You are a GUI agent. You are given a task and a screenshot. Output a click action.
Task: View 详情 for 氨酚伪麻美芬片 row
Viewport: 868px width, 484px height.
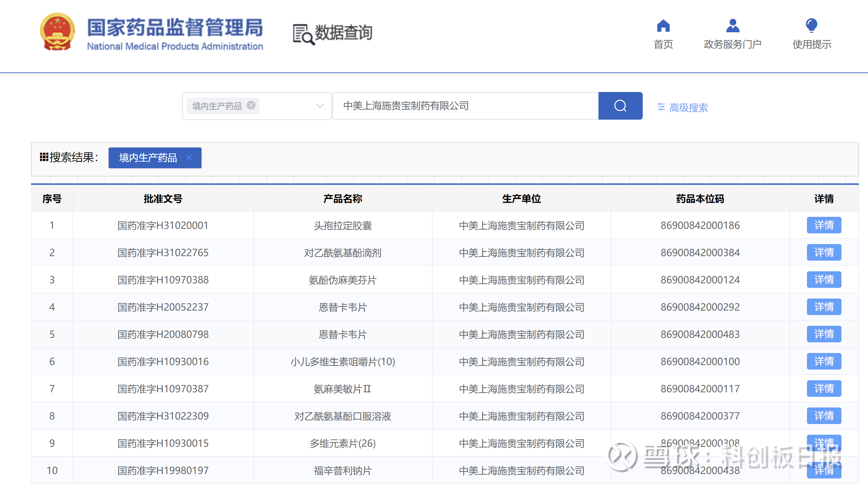click(823, 280)
